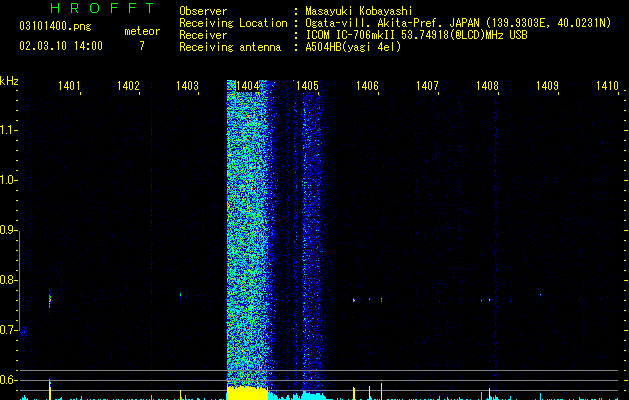Click the 1.1 kHz frequency label
This screenshot has width=629, height=400.
coord(8,130)
